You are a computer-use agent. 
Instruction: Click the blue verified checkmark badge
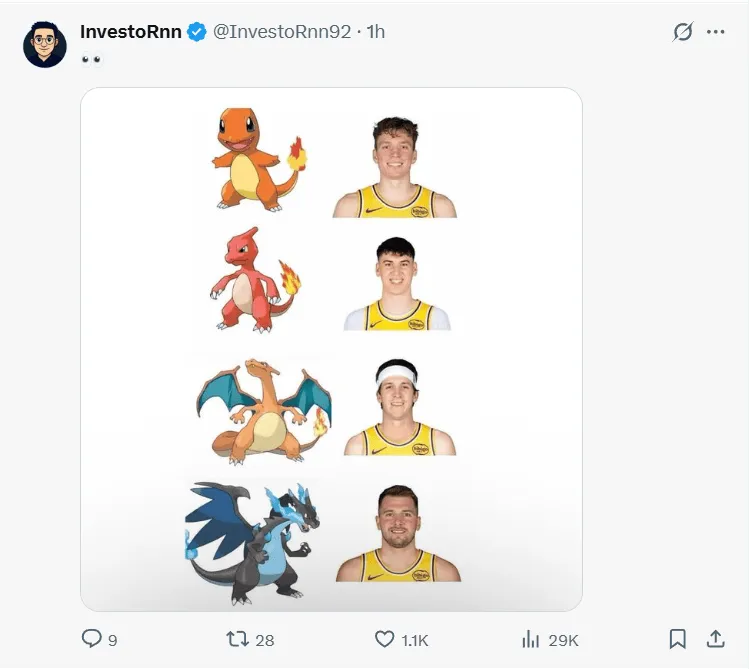pyautogui.click(x=197, y=32)
